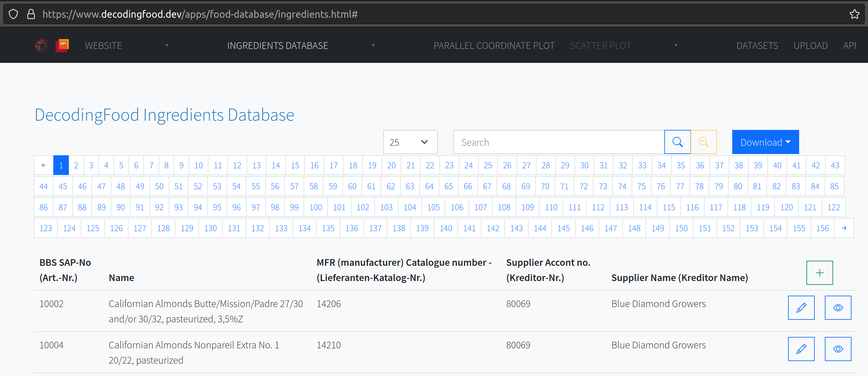
Task: Open Parallel Coordinate Plot menu item
Action: coord(494,45)
